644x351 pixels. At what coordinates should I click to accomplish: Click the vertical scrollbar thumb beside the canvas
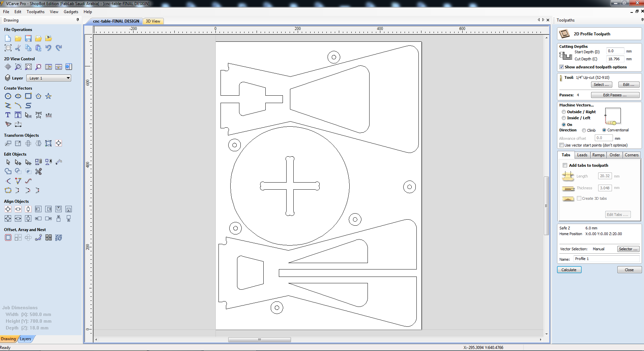(x=546, y=205)
